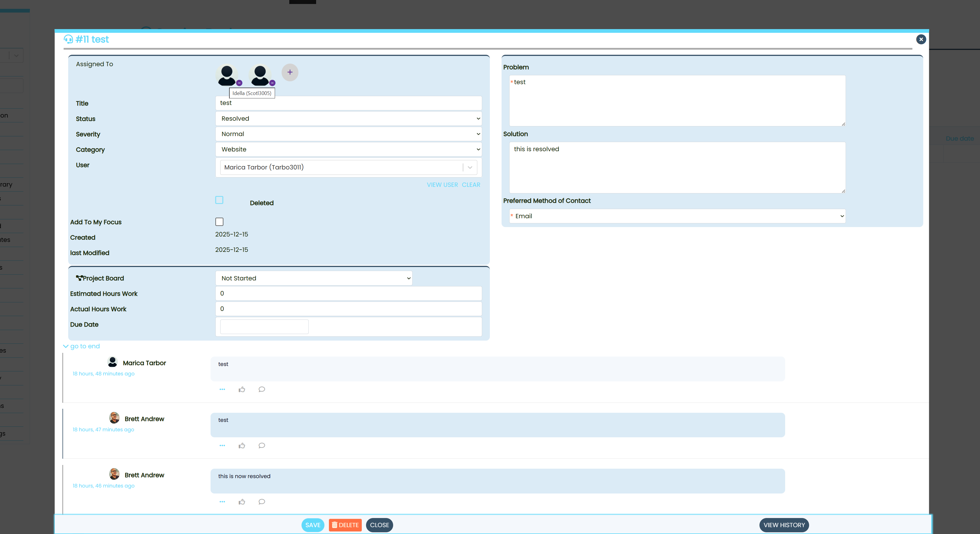The image size is (980, 534).
Task: Remove second assigned user via minus badge
Action: 272,83
